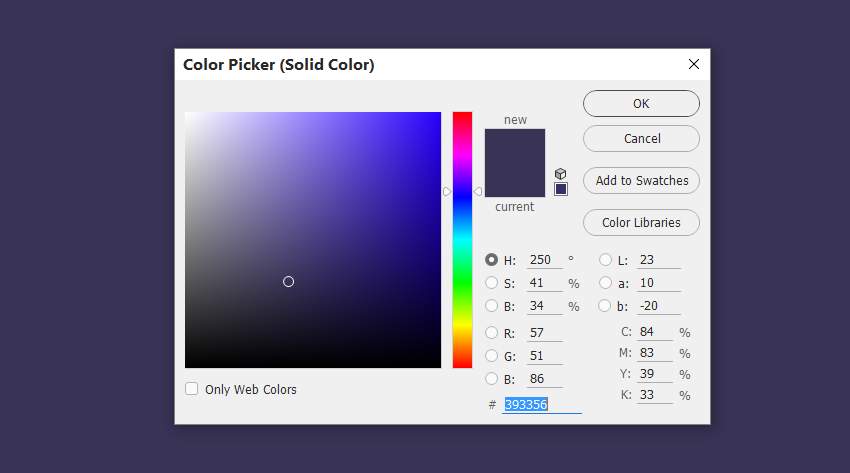Click inside the saturation-brightness color field
This screenshot has height=473, width=850.
312,240
